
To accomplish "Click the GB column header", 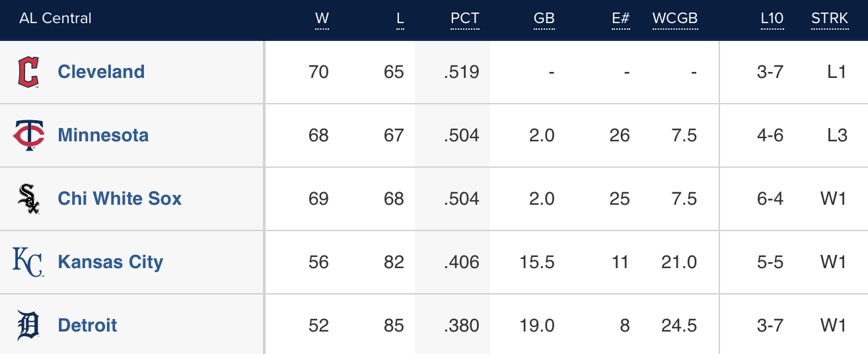I will point(544,18).
